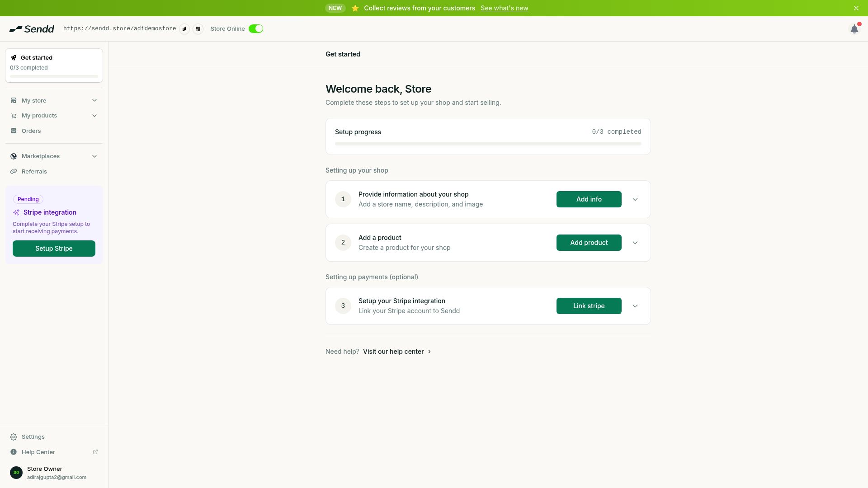868x488 pixels.
Task: Click the Orders icon in sidebar
Action: pos(14,131)
